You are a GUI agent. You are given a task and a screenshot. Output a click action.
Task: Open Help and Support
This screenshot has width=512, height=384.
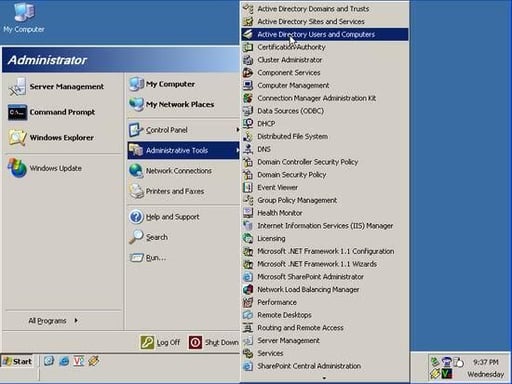[183, 217]
